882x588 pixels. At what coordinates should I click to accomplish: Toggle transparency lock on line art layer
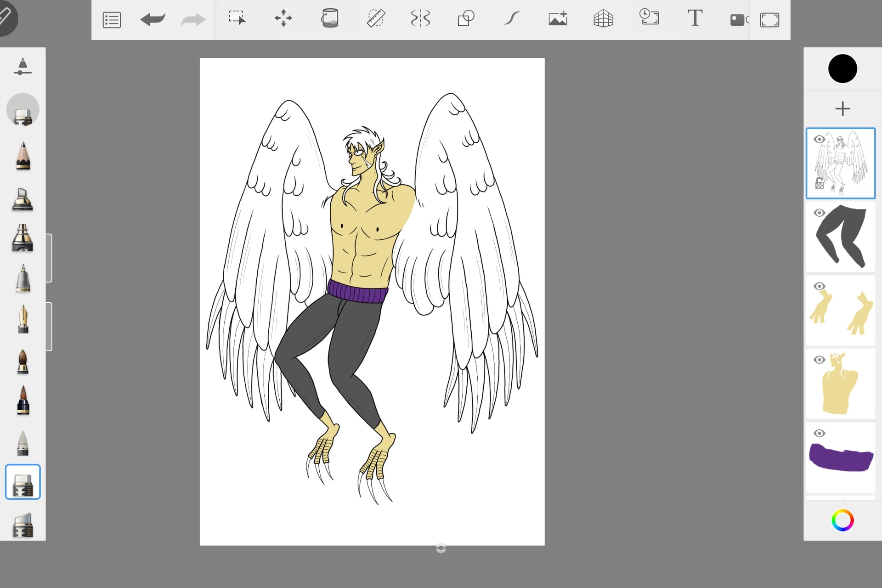819,183
